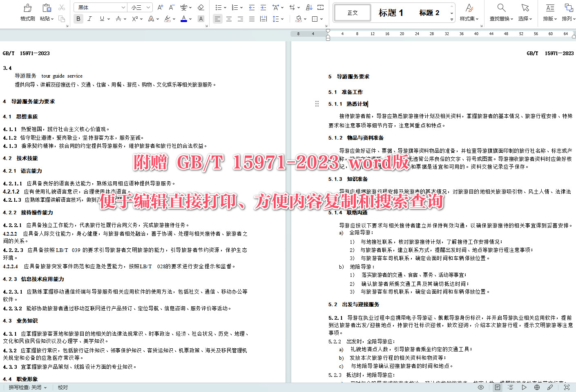The image size is (576, 392).
Task: Apply superscript with the X² icon
Action: coord(135,19)
